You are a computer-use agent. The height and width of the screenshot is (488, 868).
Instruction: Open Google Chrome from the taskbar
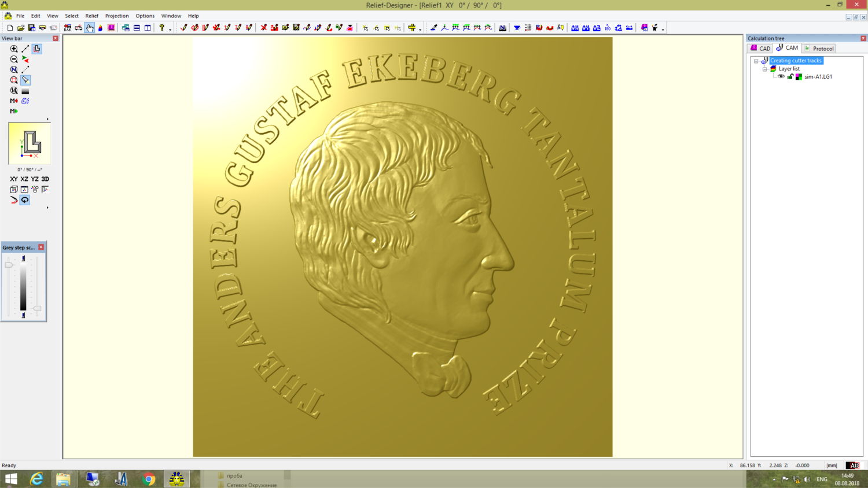pos(149,479)
